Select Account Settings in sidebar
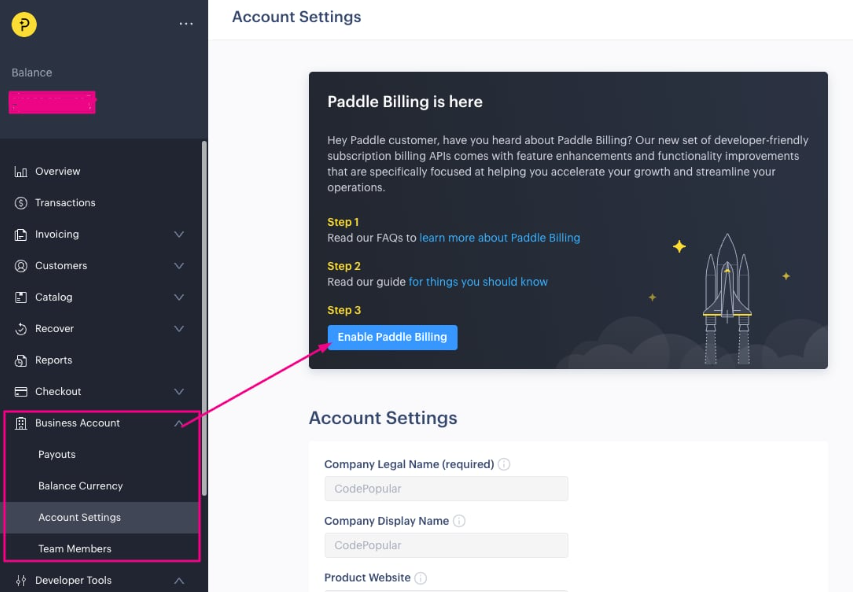Image resolution: width=853 pixels, height=592 pixels. click(x=79, y=517)
